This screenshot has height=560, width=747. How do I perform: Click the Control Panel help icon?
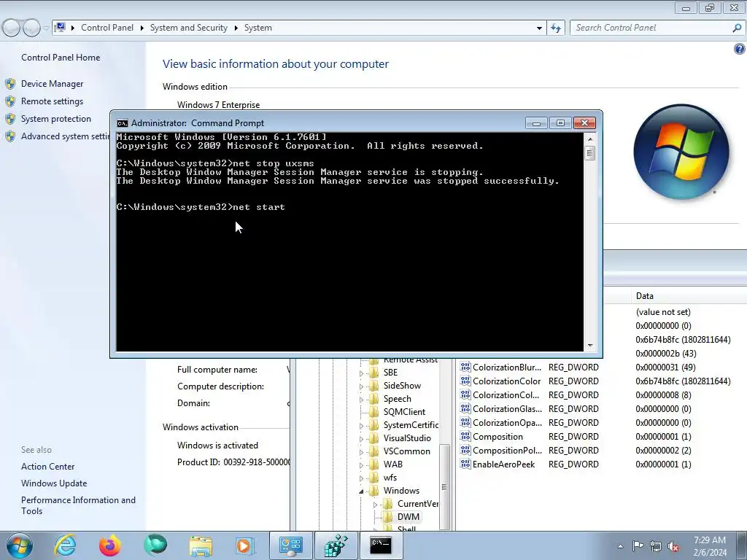point(740,49)
